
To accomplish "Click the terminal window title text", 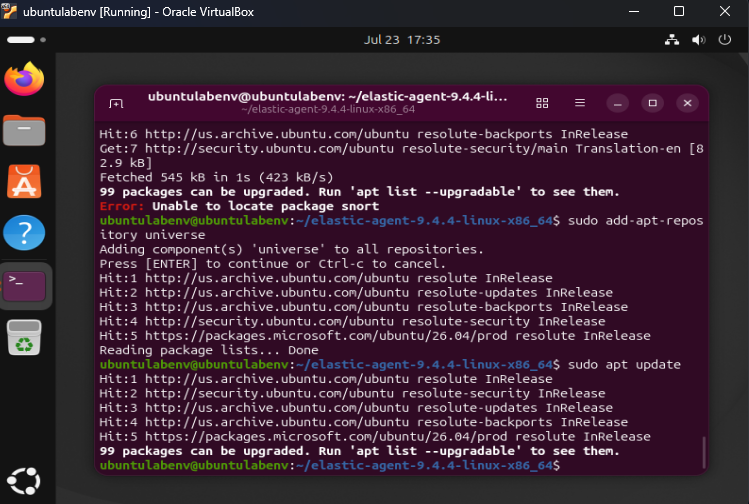I will [328, 97].
